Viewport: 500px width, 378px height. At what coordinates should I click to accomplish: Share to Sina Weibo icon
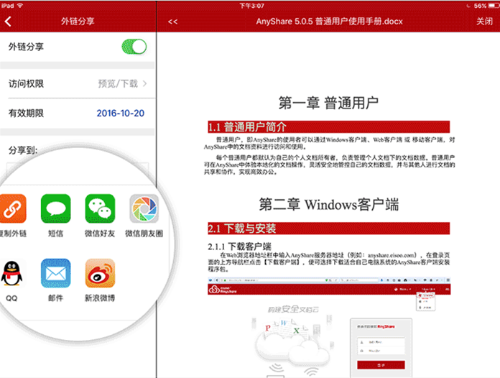point(100,273)
